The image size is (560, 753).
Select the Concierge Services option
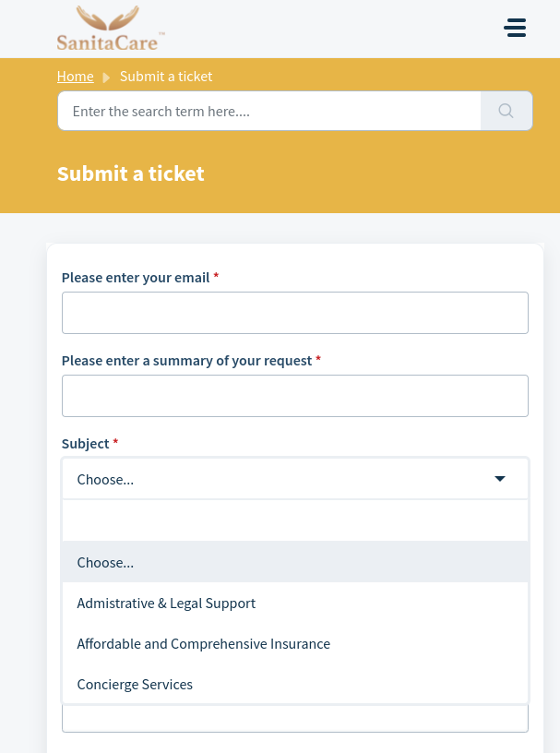pyautogui.click(x=135, y=685)
